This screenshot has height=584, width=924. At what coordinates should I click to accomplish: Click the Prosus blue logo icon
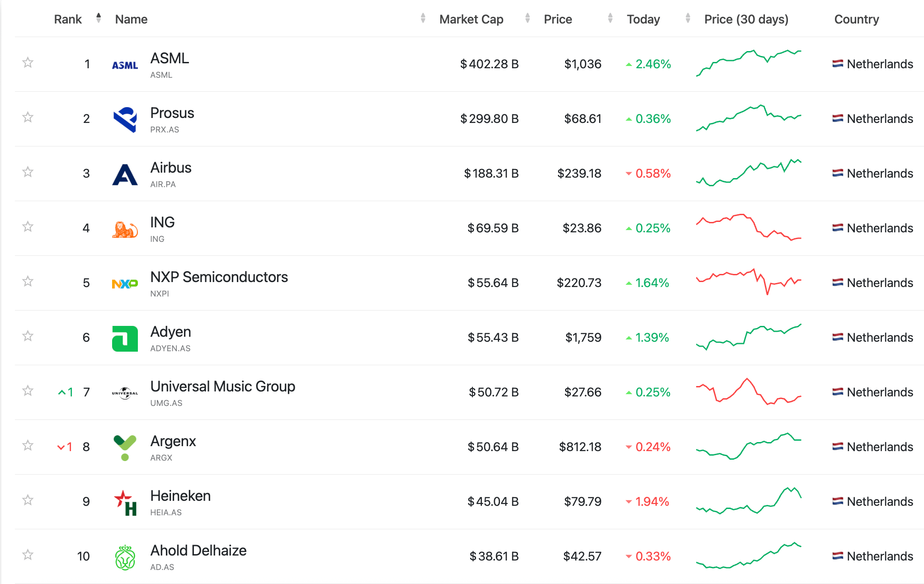(x=125, y=119)
